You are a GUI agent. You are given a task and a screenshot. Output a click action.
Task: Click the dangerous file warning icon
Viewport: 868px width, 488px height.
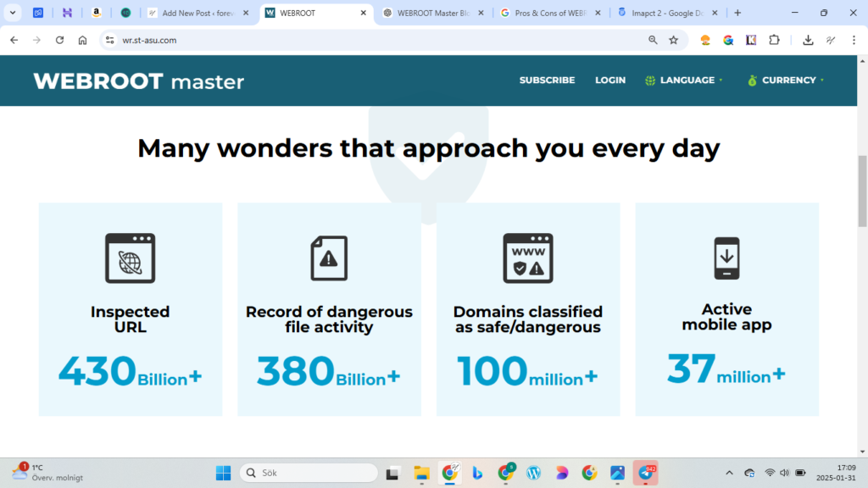click(x=329, y=258)
